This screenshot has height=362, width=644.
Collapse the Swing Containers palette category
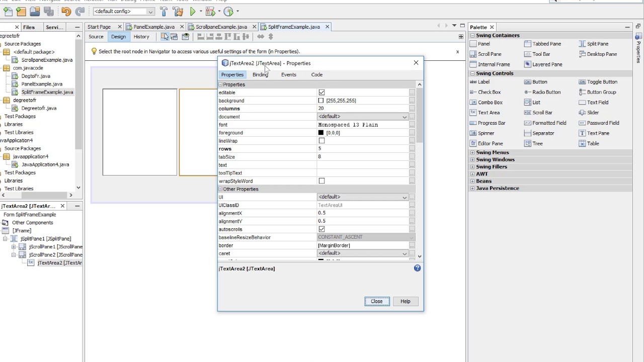[x=472, y=35]
